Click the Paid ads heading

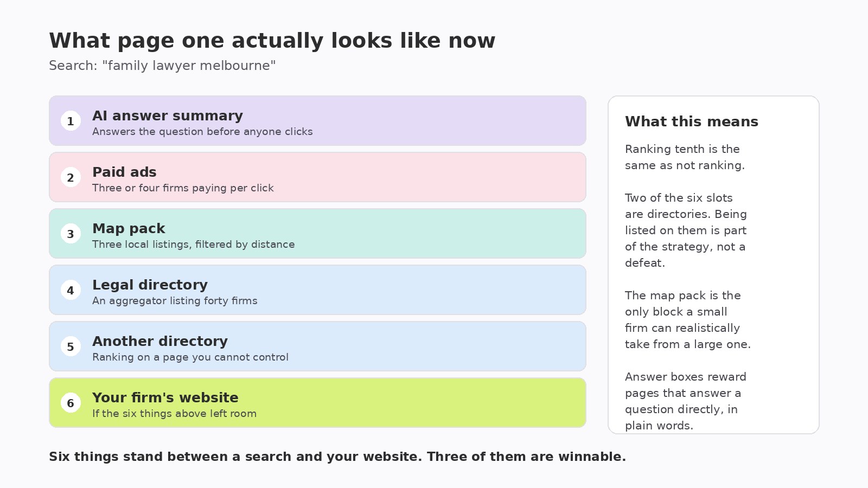pyautogui.click(x=124, y=172)
